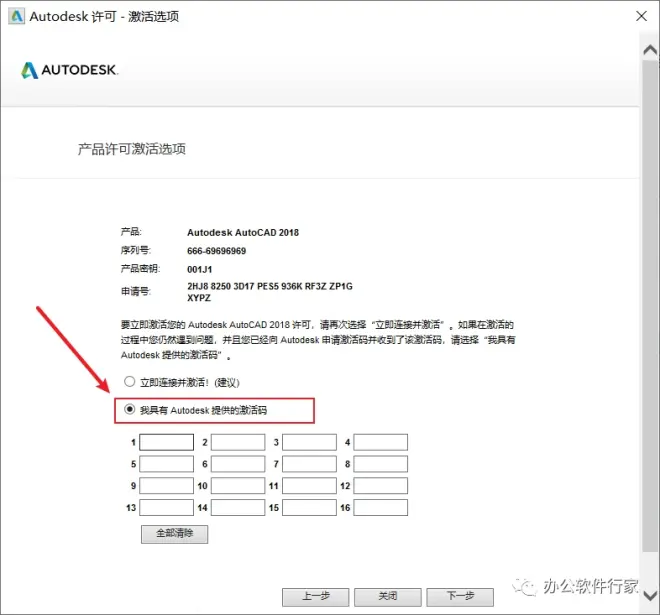Go back with the "上一步" button
This screenshot has height=615, width=660.
point(316,596)
